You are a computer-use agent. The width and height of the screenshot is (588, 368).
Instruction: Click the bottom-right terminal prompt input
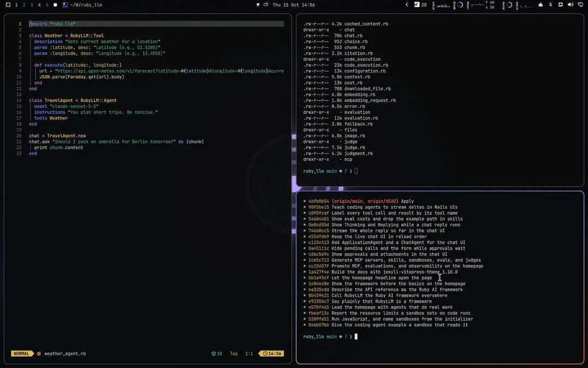tap(356, 336)
